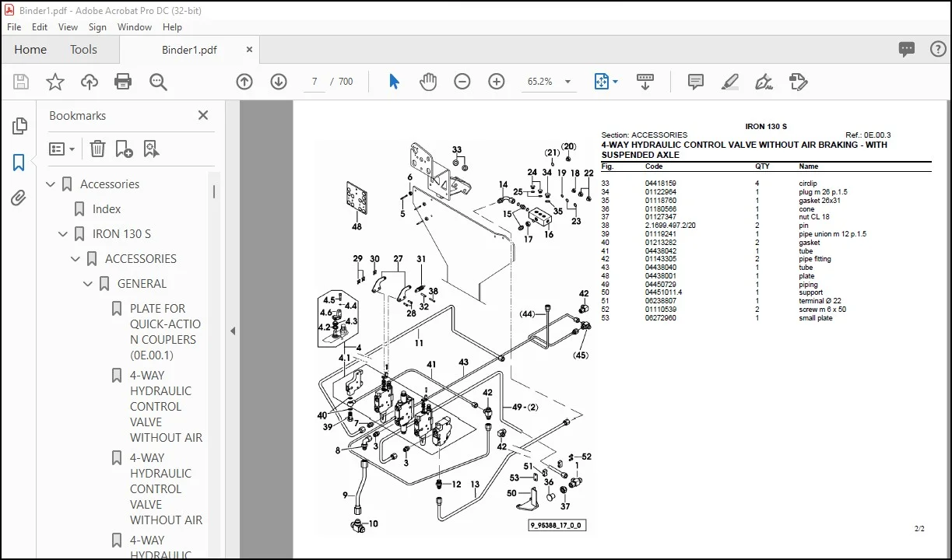Click the 'pipe union m 12 p.1.5' part name
952x560 pixels.
pyautogui.click(x=832, y=234)
